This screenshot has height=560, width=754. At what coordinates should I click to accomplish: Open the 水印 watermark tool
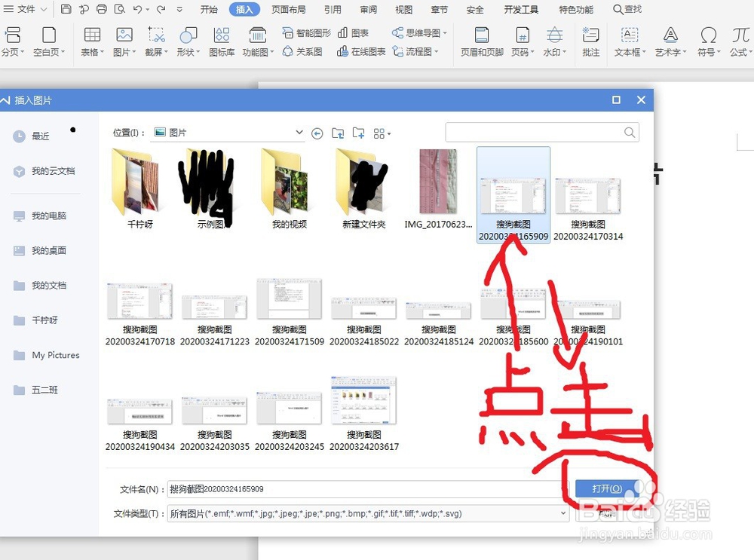[555, 41]
